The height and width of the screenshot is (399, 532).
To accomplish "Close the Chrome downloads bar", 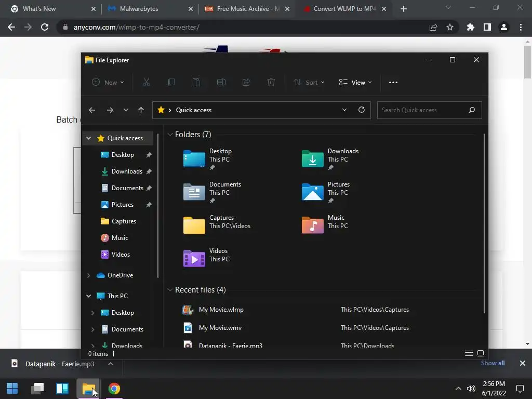I will pyautogui.click(x=523, y=363).
